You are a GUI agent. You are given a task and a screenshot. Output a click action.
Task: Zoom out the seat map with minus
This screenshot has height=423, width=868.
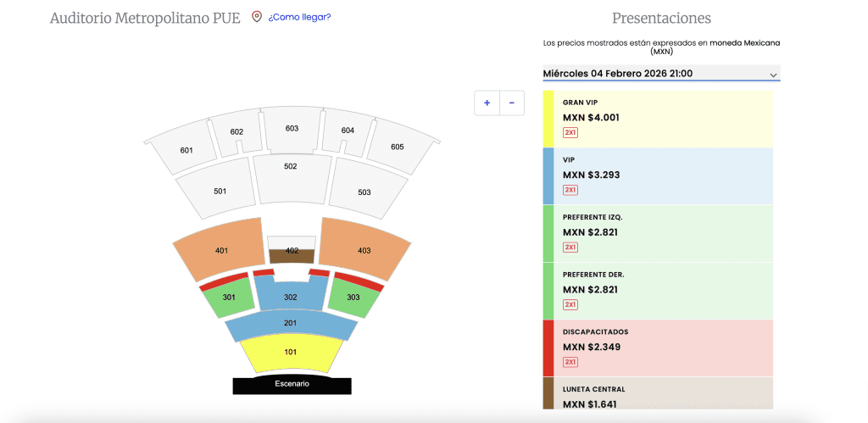point(512,103)
